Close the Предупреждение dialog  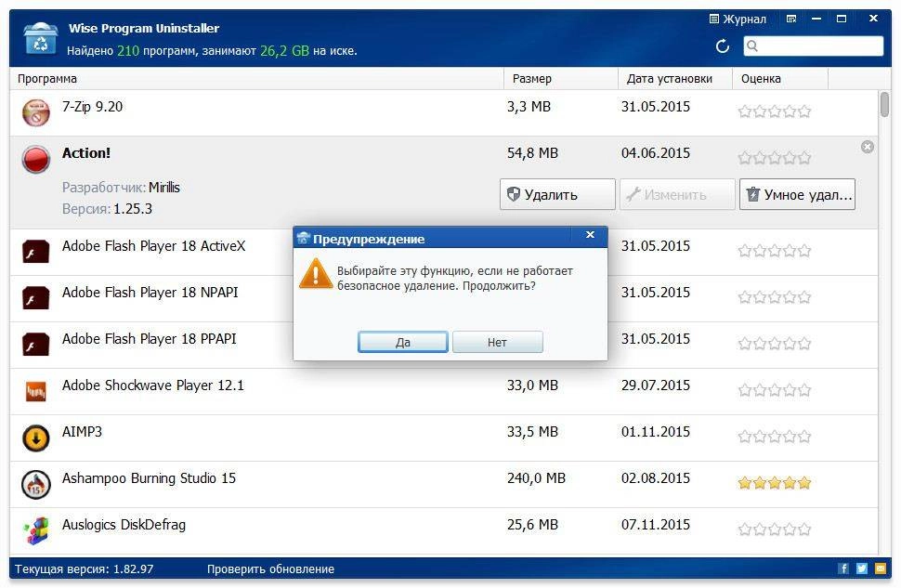click(x=590, y=234)
